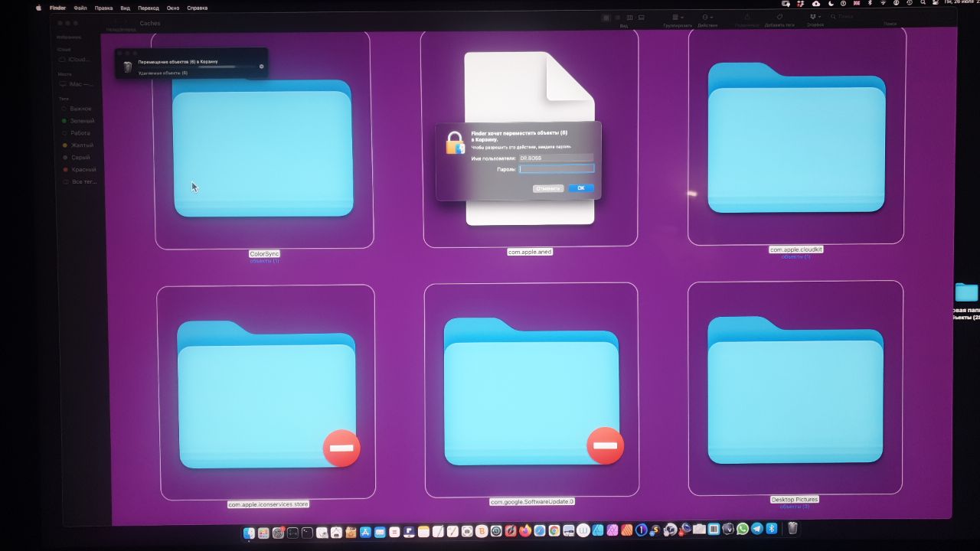Open the Окно menu
Image resolution: width=980 pixels, height=551 pixels.
click(173, 8)
